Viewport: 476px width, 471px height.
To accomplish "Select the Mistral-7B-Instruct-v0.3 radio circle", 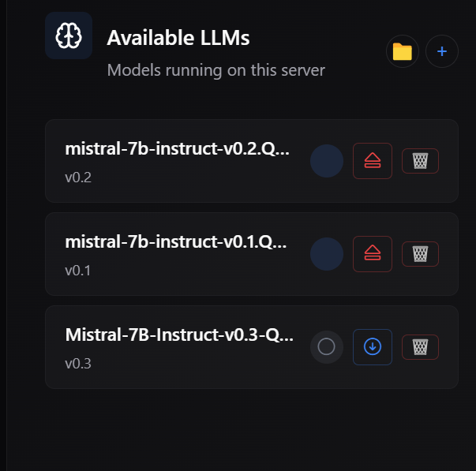I will coord(327,347).
